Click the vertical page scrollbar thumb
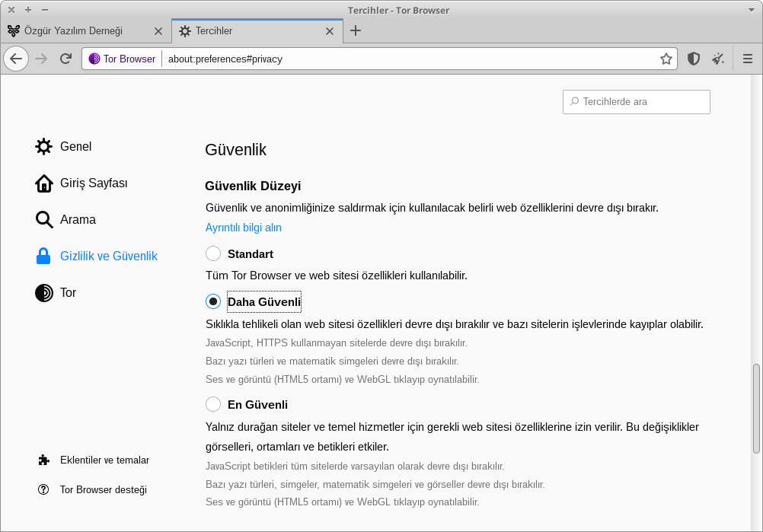Viewport: 763px width, 532px height. [756, 409]
